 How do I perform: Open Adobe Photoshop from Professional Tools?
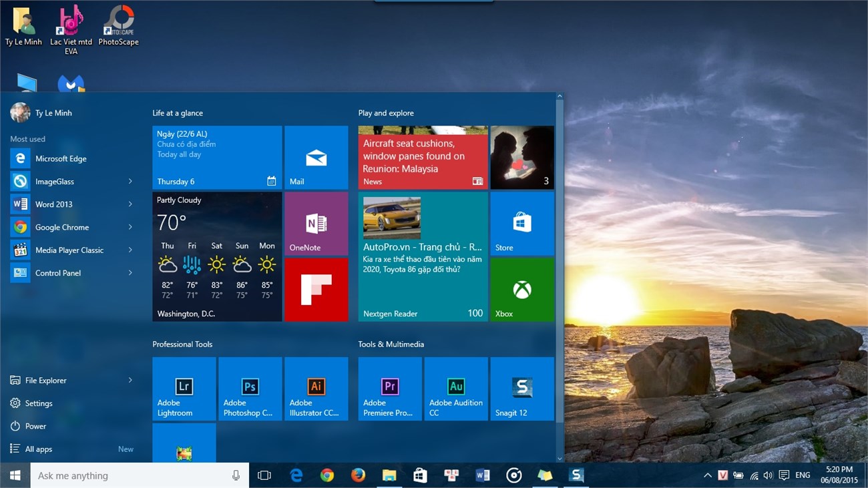[x=250, y=389]
